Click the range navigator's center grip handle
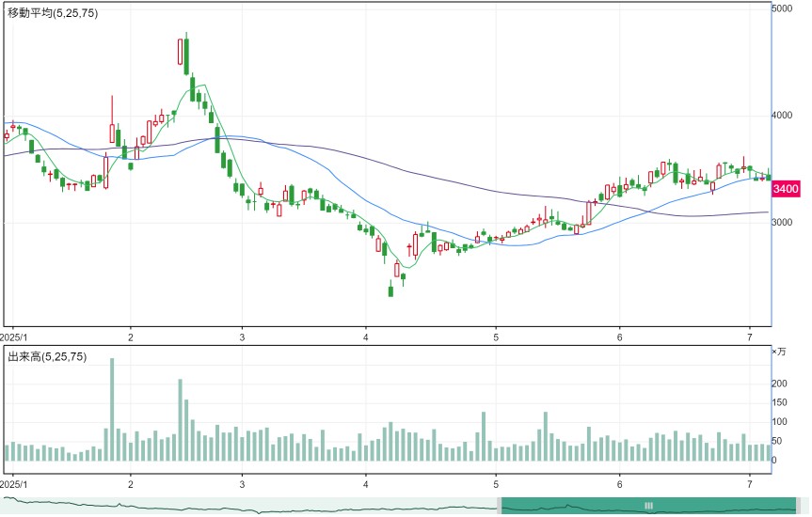812x517 pixels. pyautogui.click(x=648, y=506)
